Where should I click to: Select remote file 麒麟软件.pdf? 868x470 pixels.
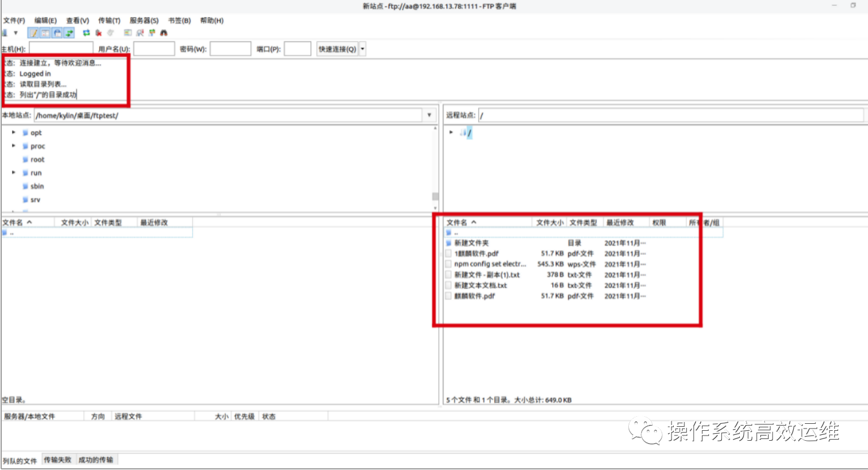[474, 296]
